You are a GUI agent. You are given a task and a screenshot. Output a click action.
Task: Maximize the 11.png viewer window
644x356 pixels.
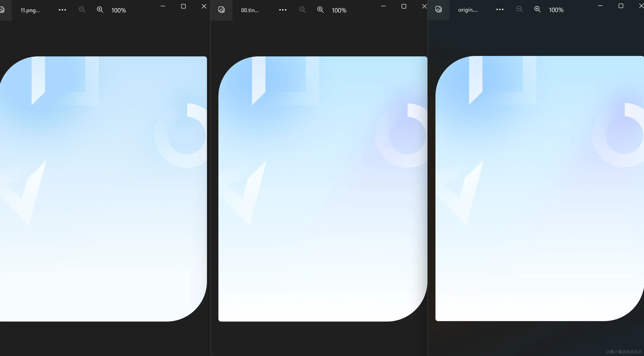[x=183, y=6]
